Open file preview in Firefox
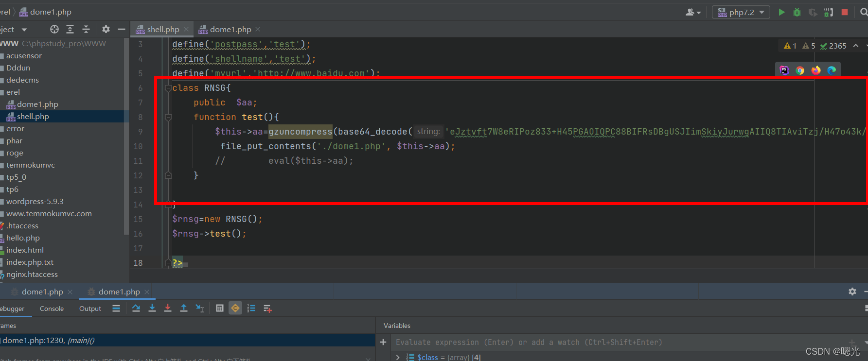This screenshot has height=361, width=868. [x=816, y=70]
